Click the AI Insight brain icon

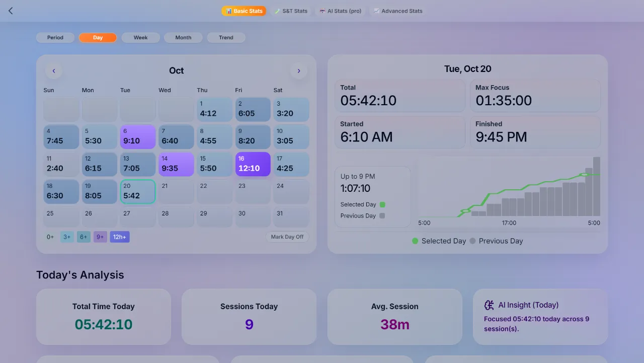click(x=489, y=305)
